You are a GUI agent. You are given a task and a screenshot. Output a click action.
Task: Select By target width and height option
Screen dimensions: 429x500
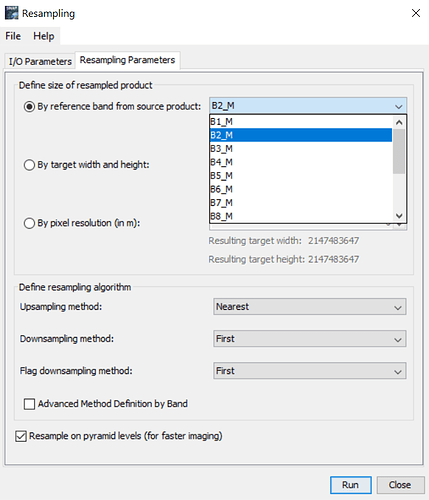[29, 165]
